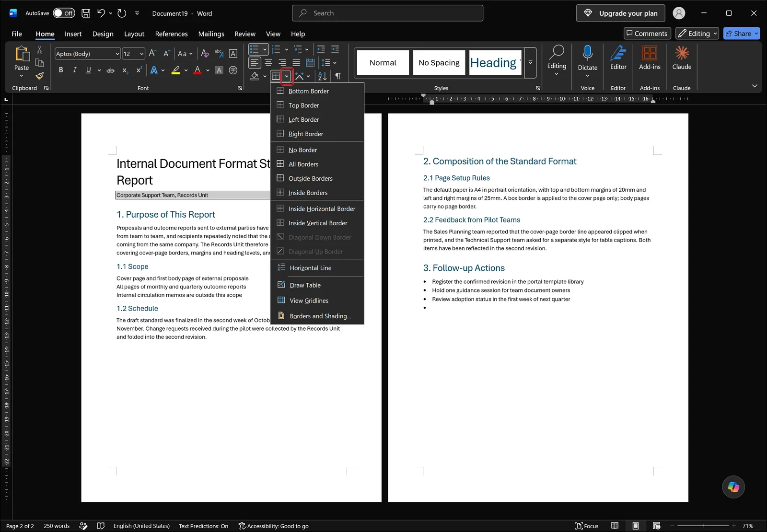The width and height of the screenshot is (767, 532).
Task: Apply subscript formatting
Action: [125, 70]
